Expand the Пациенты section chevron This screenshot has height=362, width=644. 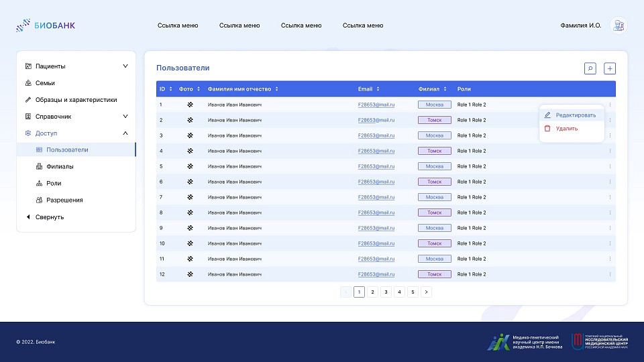[x=125, y=66]
